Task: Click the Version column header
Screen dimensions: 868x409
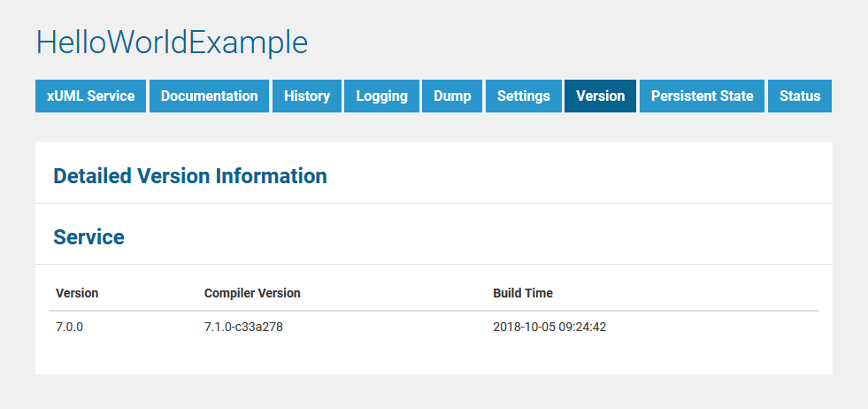Action: click(77, 293)
